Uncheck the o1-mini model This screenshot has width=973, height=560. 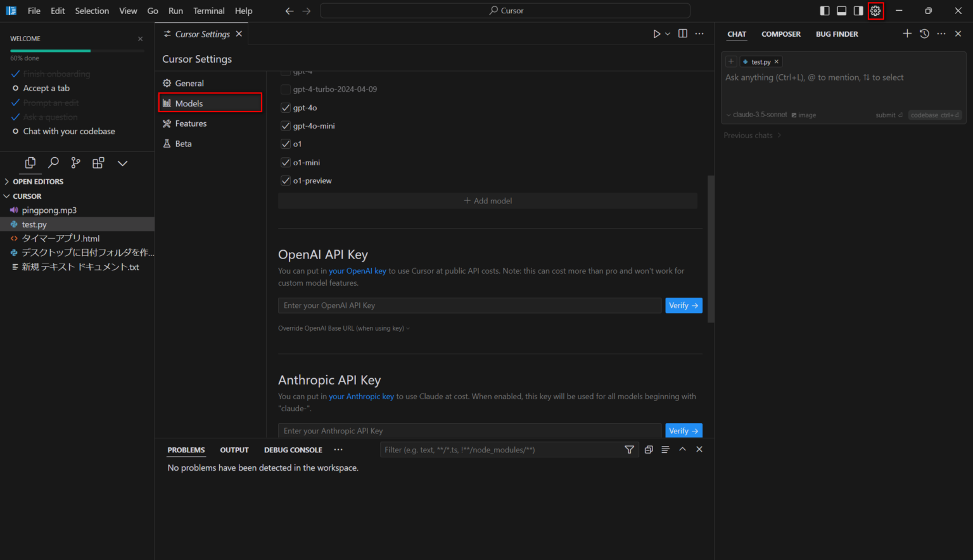[286, 163]
